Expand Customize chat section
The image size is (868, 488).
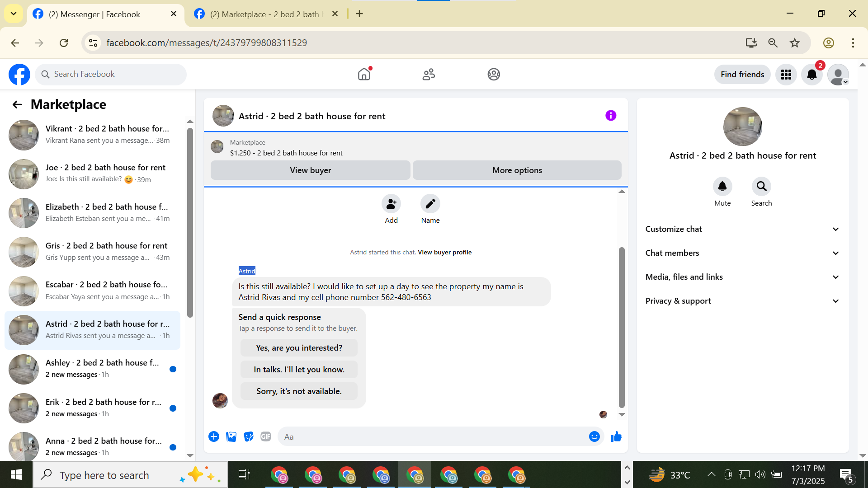(x=742, y=229)
